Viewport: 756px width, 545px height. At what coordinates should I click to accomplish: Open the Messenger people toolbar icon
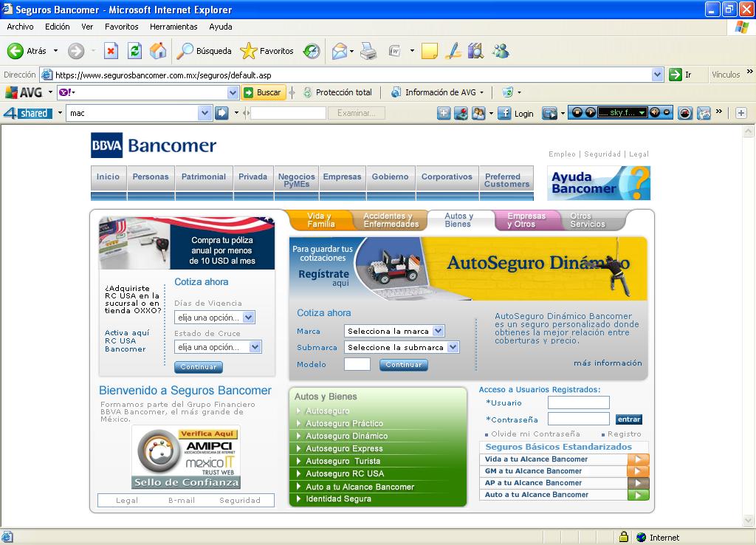[x=501, y=51]
